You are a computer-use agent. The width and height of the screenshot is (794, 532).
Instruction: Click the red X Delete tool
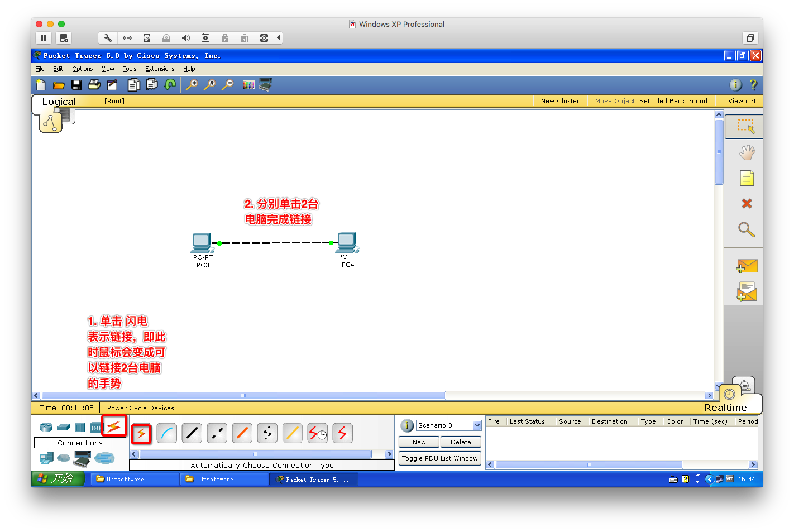747,204
